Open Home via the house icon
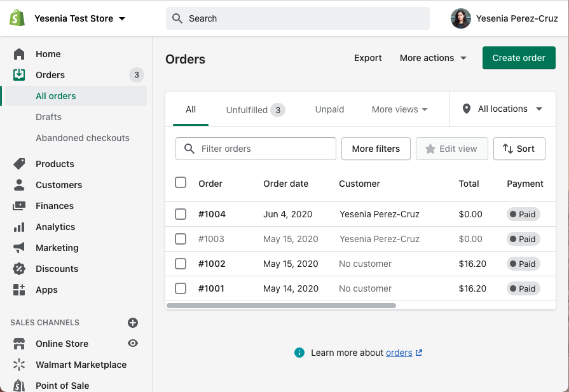The width and height of the screenshot is (569, 392). (x=19, y=54)
